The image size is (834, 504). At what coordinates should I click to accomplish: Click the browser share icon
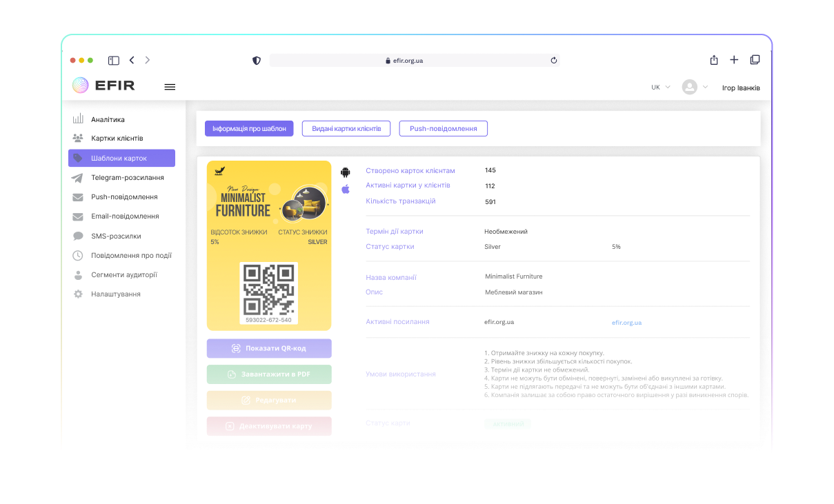click(714, 60)
